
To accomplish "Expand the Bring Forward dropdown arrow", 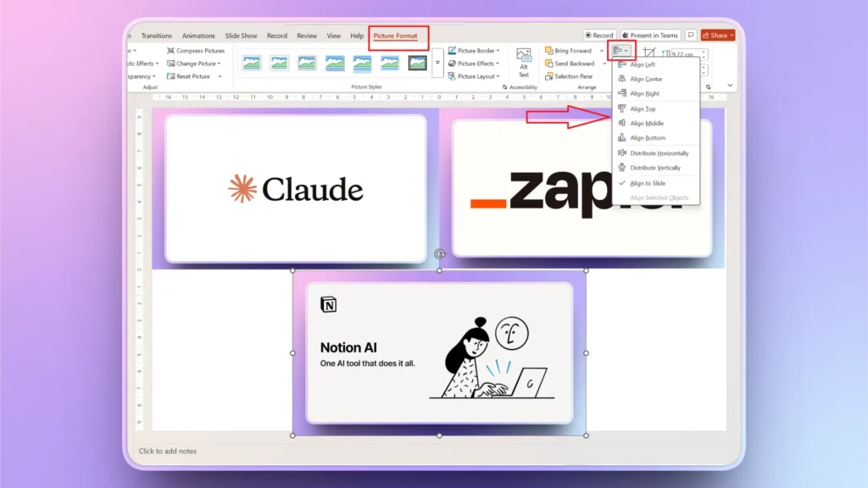I will (602, 50).
